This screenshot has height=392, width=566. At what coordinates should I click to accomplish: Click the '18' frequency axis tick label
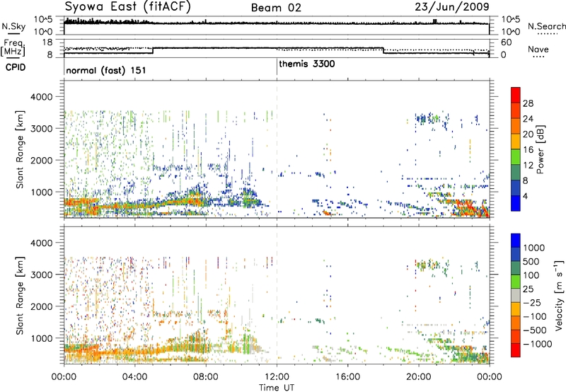(47, 42)
